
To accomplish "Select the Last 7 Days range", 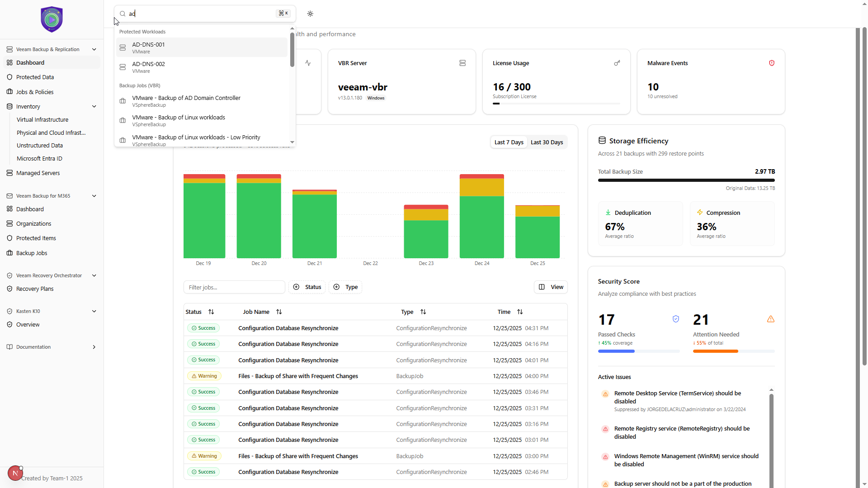I will click(x=509, y=142).
